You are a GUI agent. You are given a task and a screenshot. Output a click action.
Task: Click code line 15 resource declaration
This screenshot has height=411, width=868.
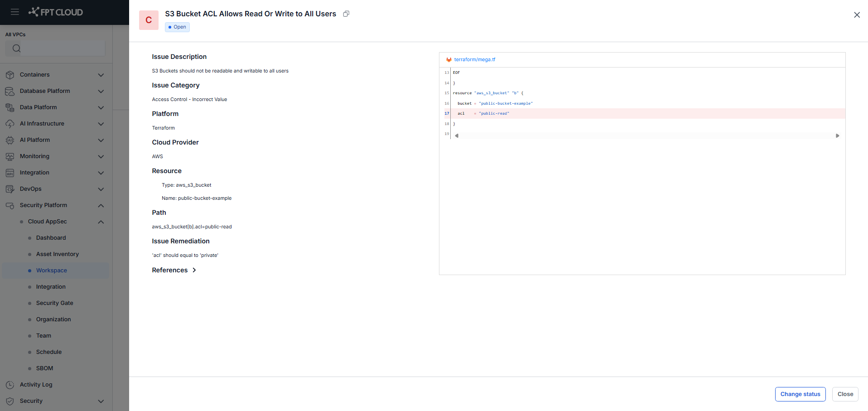(x=488, y=93)
